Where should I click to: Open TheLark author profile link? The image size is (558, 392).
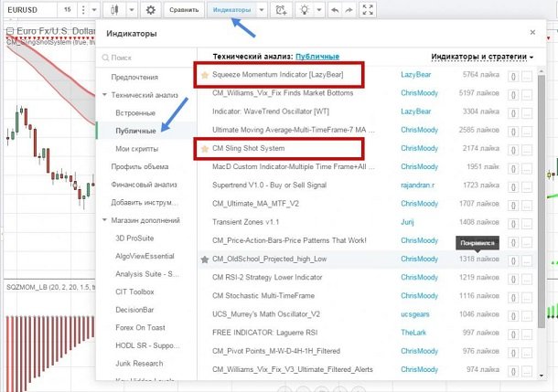coord(413,333)
